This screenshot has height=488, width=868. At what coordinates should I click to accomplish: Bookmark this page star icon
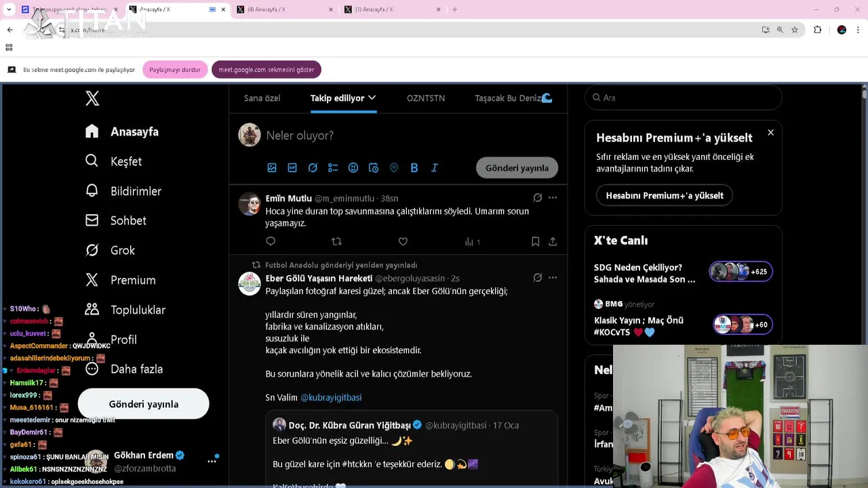point(795,30)
